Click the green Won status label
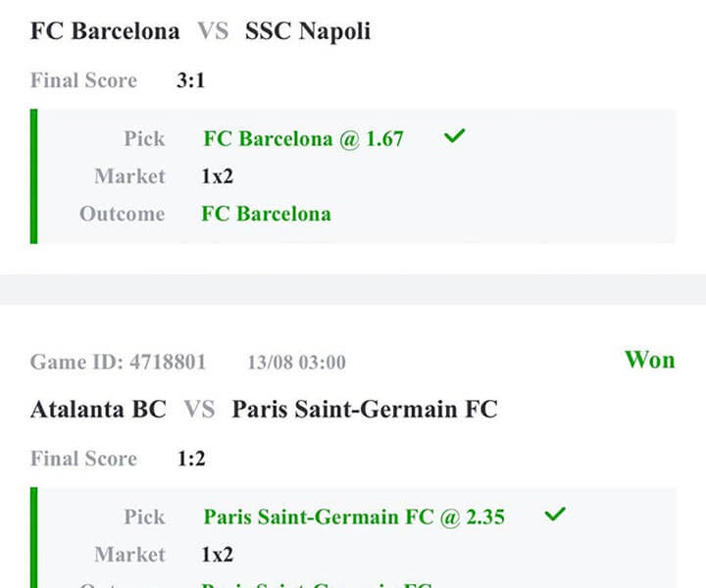The image size is (706, 588). (x=649, y=360)
